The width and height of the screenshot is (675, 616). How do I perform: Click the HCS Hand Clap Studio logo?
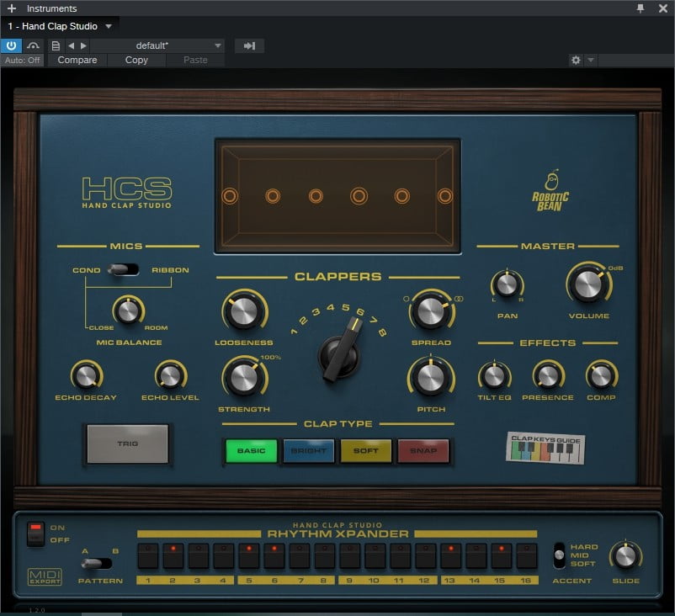pos(127,193)
